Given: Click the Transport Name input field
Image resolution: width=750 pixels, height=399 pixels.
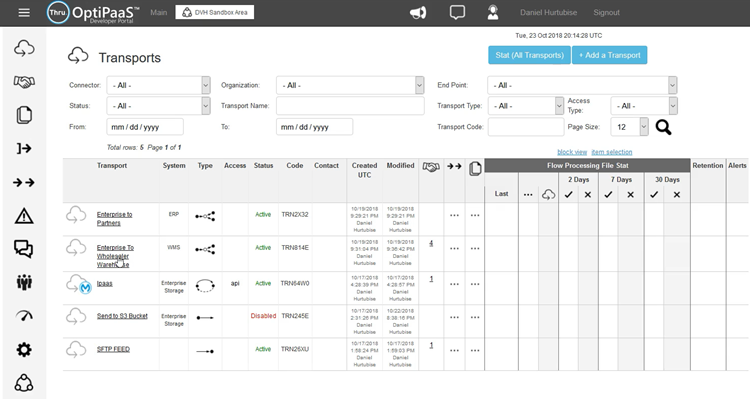Looking at the screenshot, I should [350, 106].
